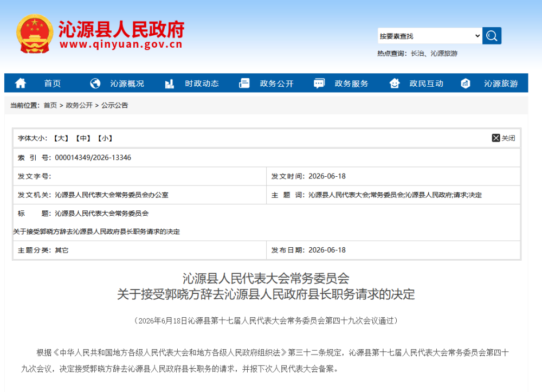The height and width of the screenshot is (392, 542).
Task: Click 首页 in the breadcrumb
Action: click(x=50, y=105)
